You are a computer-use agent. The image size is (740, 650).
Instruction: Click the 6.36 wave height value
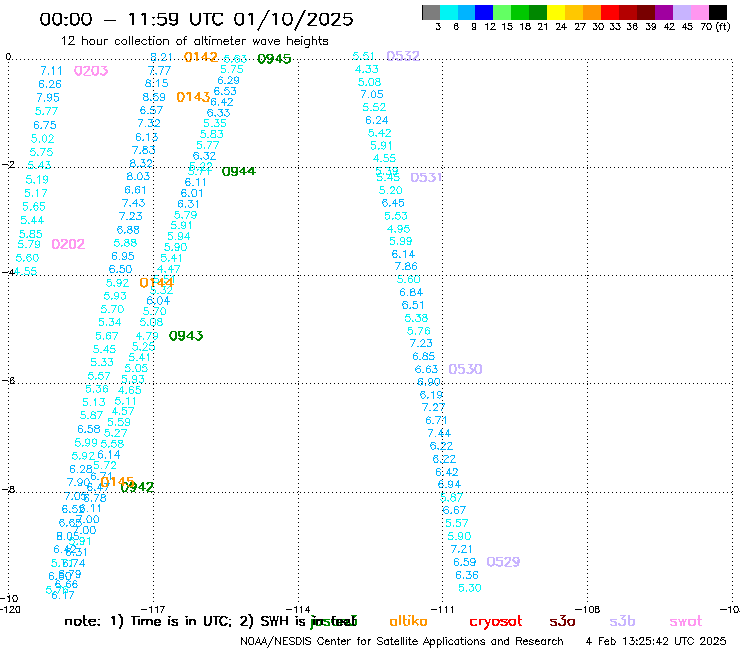(467, 575)
